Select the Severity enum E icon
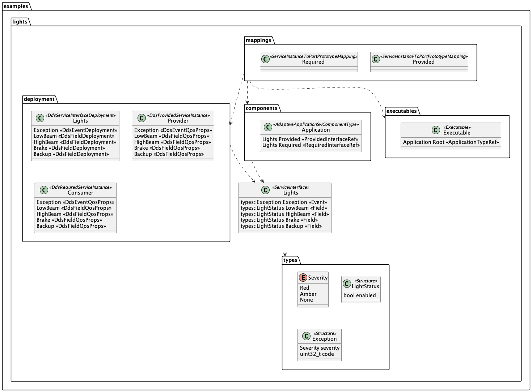Image resolution: width=532 pixels, height=392 pixels. point(303,278)
